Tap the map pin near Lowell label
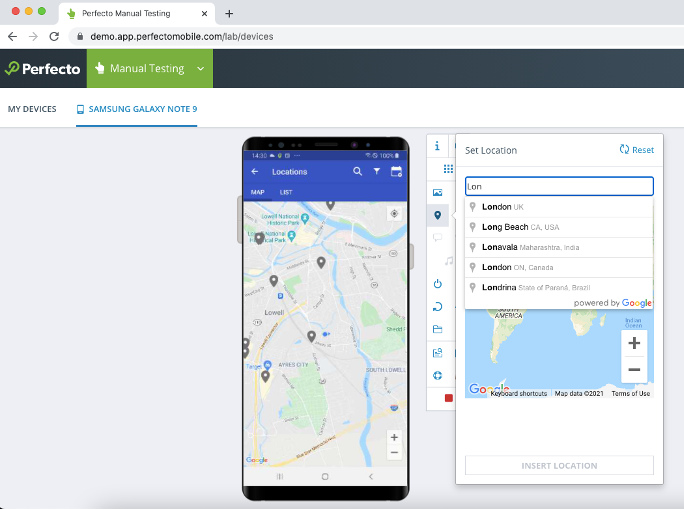This screenshot has height=510, width=684. pyautogui.click(x=274, y=281)
